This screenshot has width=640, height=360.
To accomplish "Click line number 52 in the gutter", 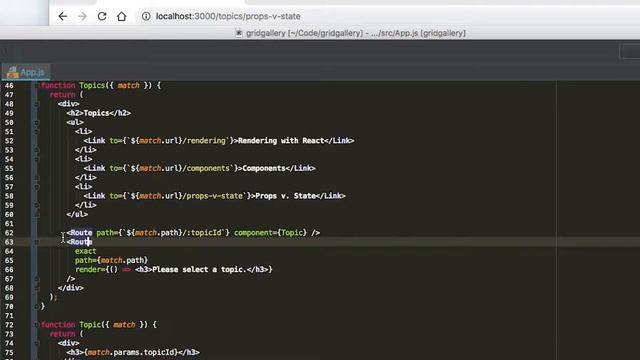I will (9, 141).
